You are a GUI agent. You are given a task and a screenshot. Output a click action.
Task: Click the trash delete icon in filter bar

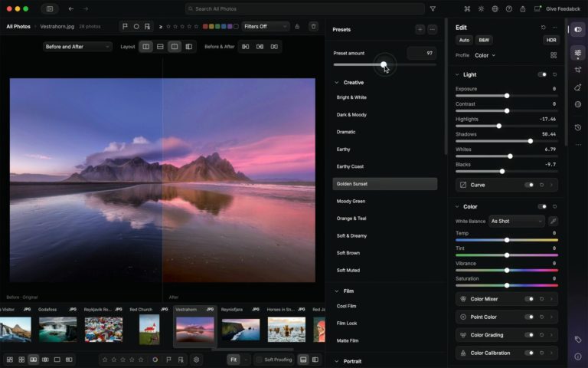[313, 26]
